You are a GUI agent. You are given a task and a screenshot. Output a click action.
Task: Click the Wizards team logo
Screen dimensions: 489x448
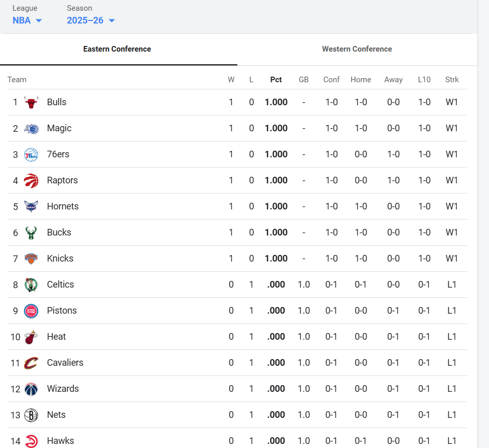coord(31,389)
